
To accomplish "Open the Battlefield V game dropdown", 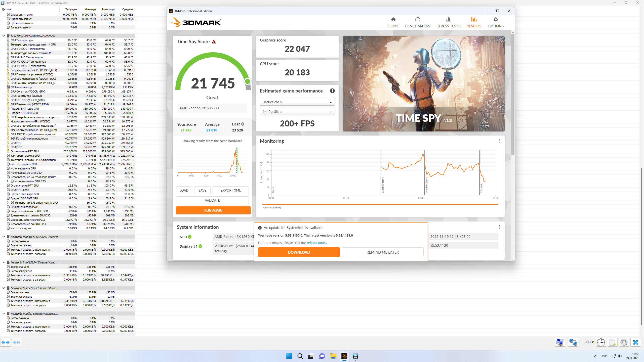I will pos(297,102).
